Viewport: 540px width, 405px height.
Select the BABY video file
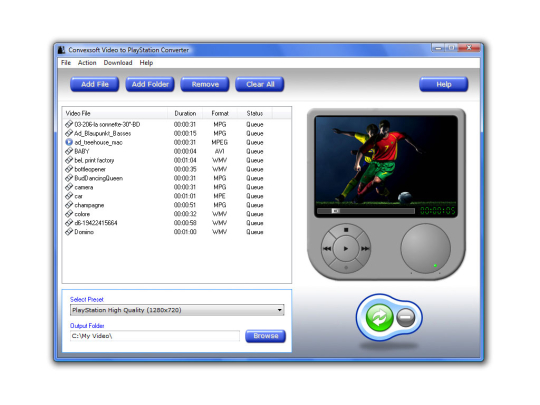tap(176, 151)
